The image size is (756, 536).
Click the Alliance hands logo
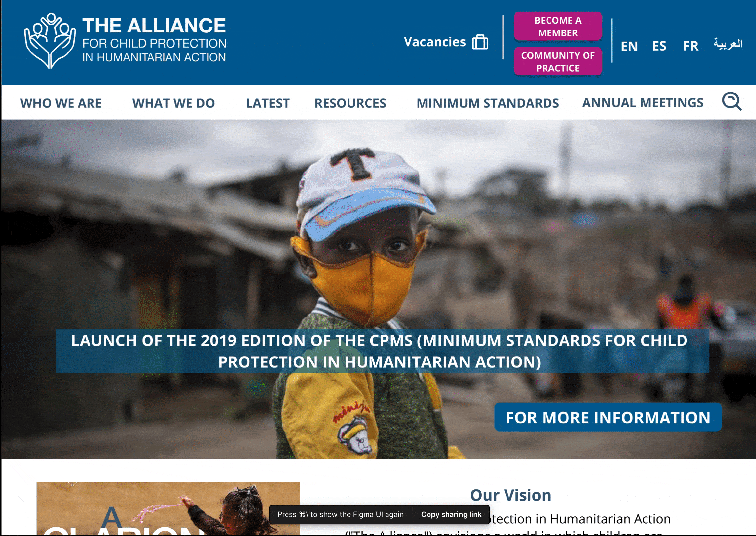click(50, 41)
